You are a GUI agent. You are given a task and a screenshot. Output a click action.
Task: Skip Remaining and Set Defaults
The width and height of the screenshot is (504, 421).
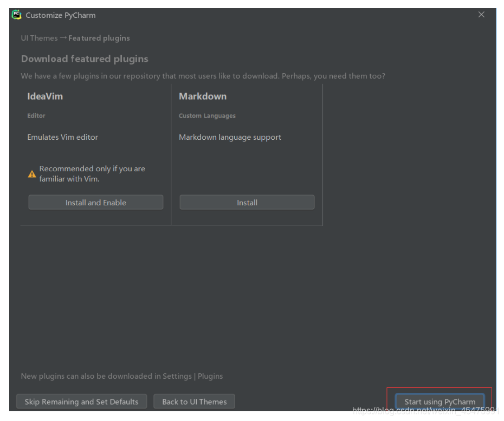82,401
